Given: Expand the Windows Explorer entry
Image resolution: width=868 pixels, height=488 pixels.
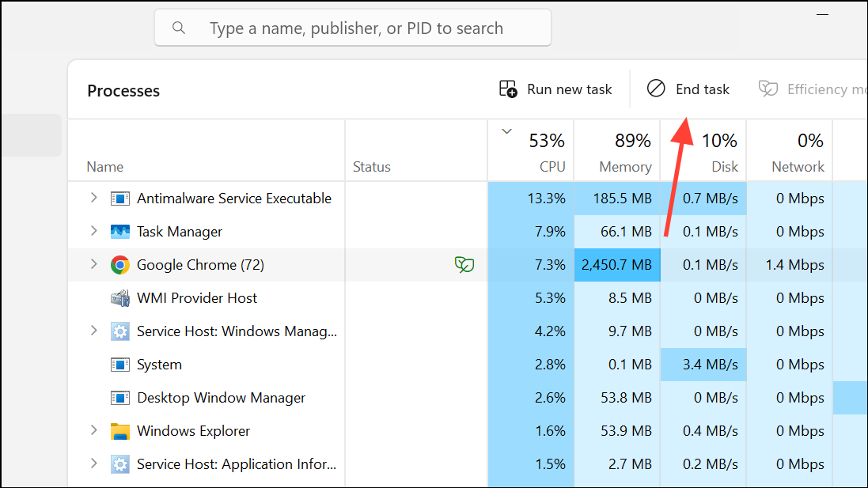Looking at the screenshot, I should [x=93, y=430].
